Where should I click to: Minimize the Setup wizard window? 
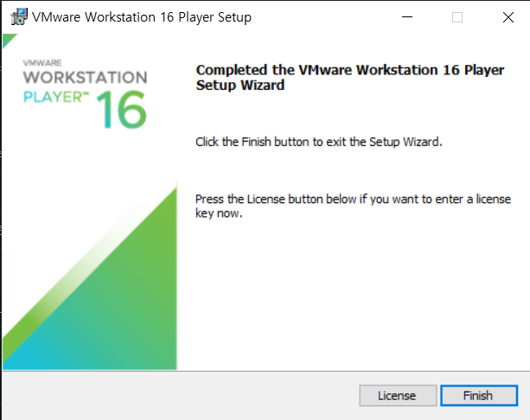click(407, 17)
